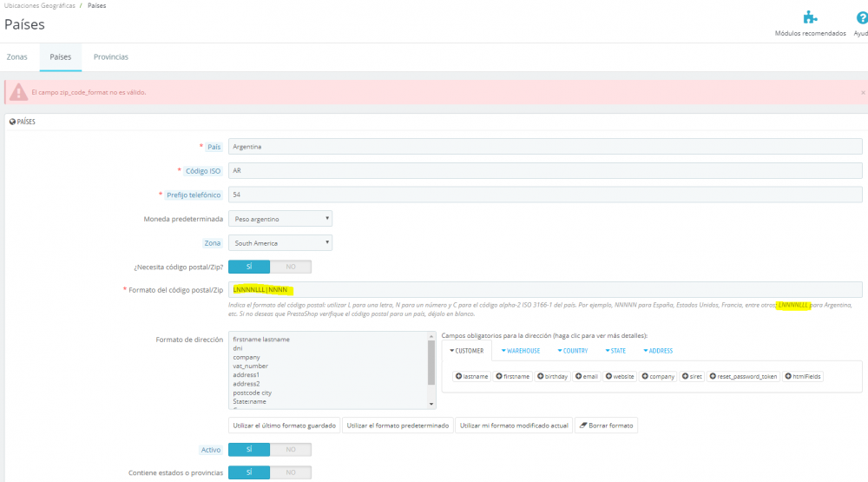Focus the País field containing Argentina
This screenshot has height=482, width=868.
tap(545, 147)
